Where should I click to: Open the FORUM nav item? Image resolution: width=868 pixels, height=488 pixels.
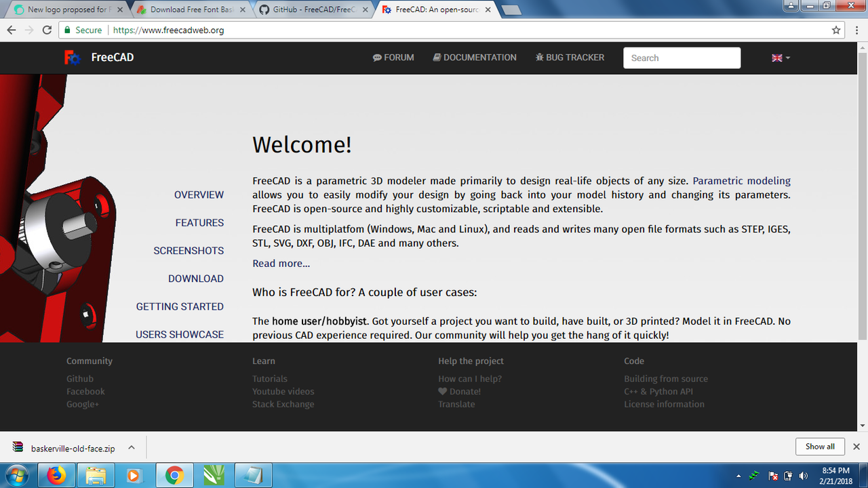tap(393, 58)
